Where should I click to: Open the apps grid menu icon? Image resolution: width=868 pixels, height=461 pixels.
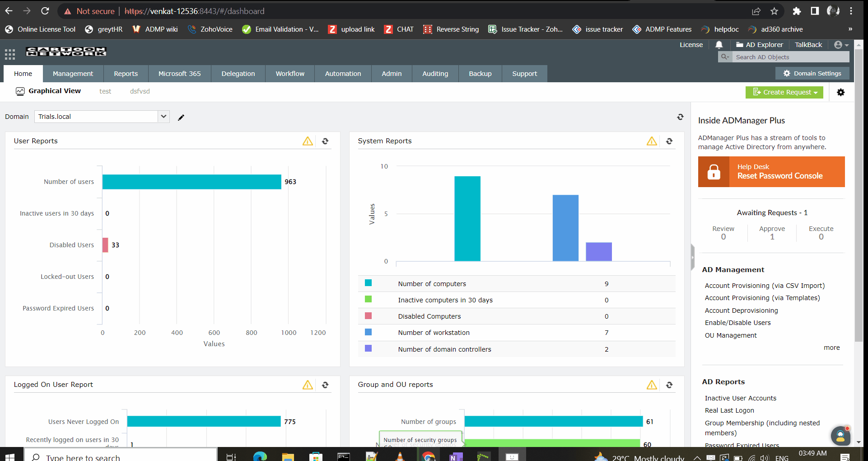pyautogui.click(x=10, y=54)
